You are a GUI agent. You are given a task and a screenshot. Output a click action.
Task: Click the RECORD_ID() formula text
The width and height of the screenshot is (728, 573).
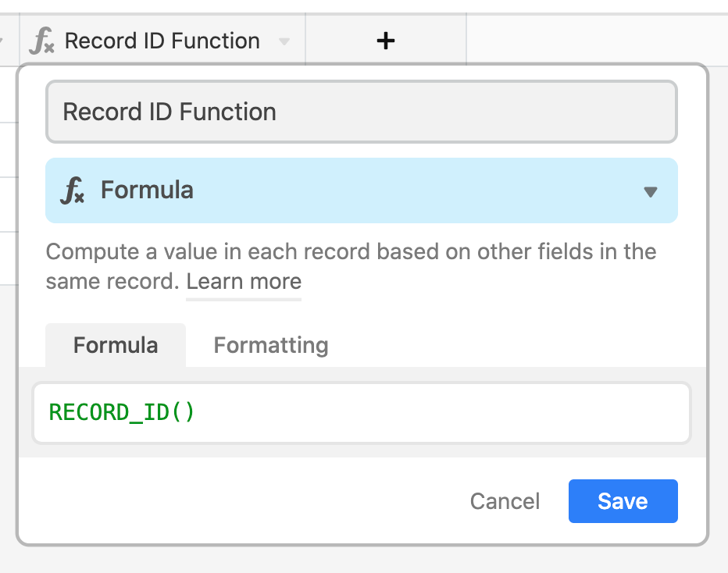click(122, 412)
